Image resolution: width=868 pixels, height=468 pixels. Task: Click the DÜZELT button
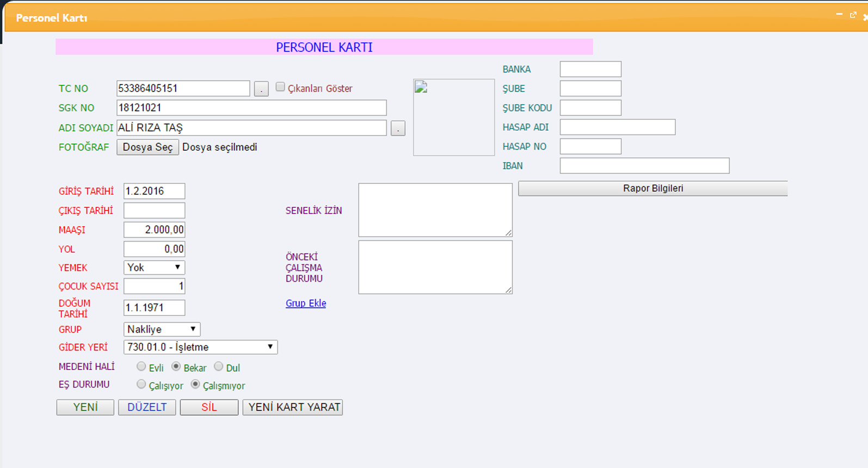pos(147,408)
